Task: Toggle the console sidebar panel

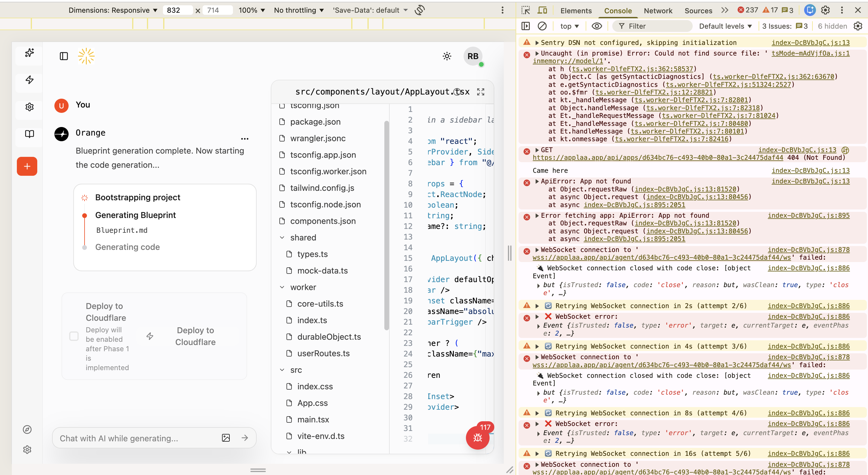Action: tap(526, 26)
